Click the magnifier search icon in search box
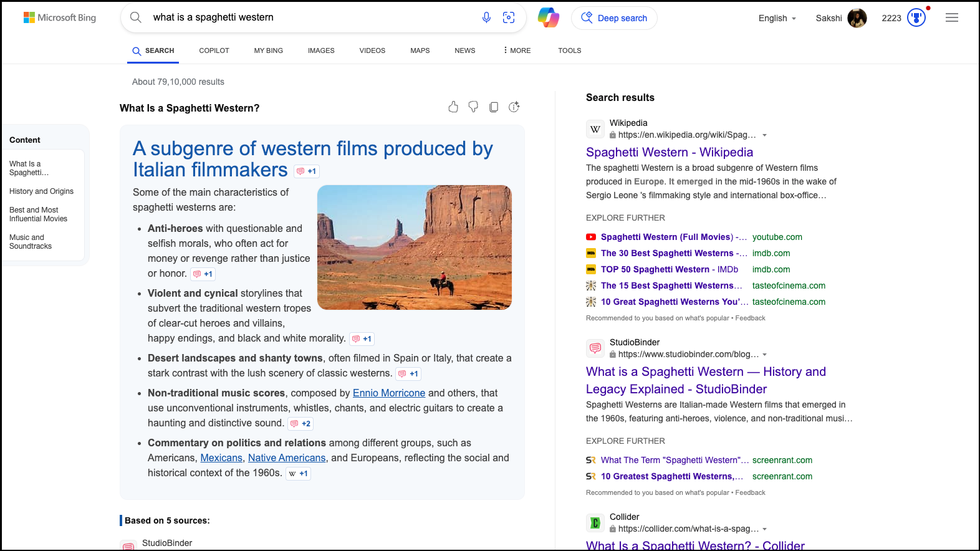The width and height of the screenshot is (980, 551). (x=136, y=17)
